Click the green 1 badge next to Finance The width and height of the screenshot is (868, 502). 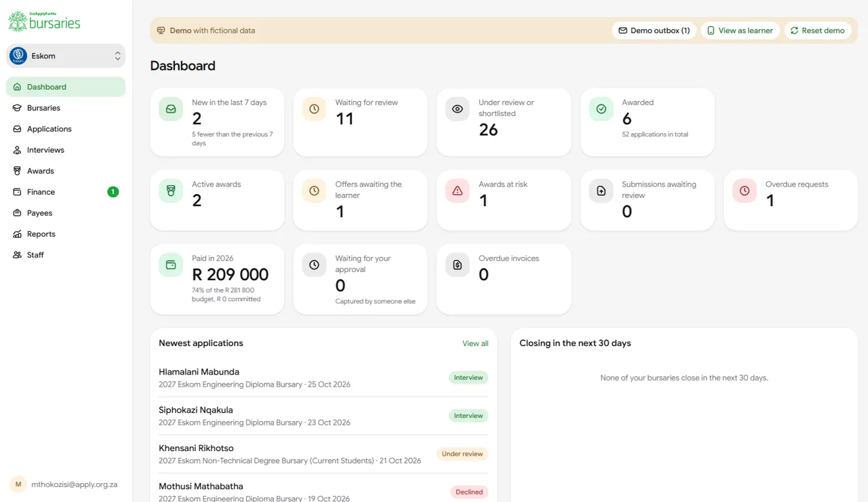[x=113, y=192]
